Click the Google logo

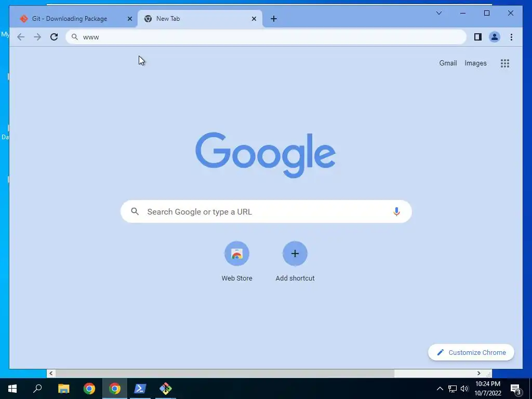pos(265,155)
